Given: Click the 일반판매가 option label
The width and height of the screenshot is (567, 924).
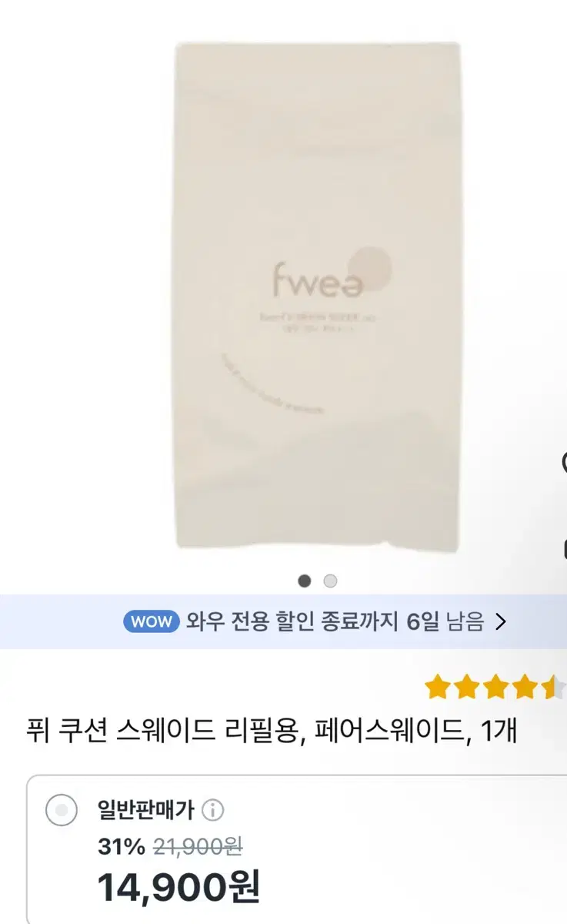Looking at the screenshot, I should click(x=145, y=810).
